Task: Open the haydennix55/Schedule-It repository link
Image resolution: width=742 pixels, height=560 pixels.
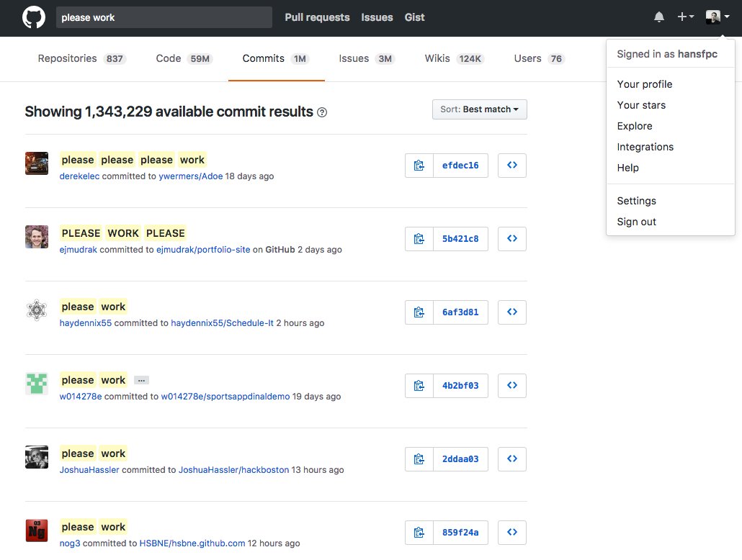Action: tap(222, 323)
